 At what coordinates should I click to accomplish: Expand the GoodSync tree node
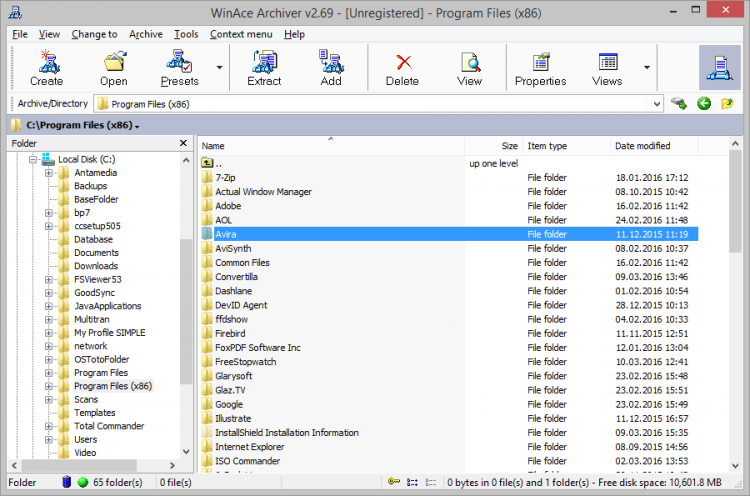tap(49, 293)
